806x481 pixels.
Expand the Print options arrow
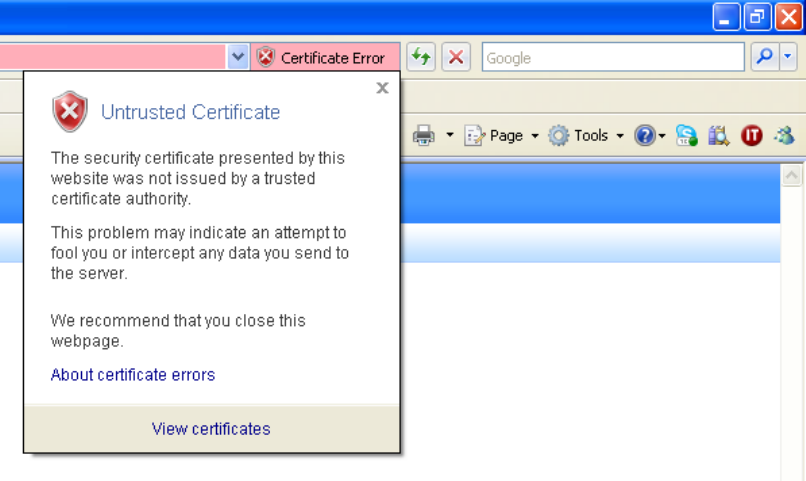click(x=450, y=135)
